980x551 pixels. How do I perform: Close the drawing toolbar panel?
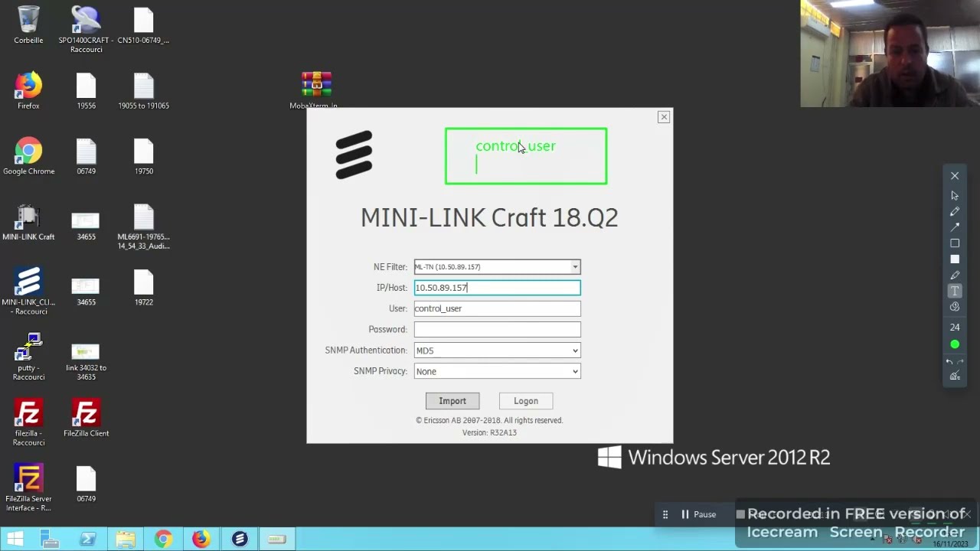[x=955, y=176]
